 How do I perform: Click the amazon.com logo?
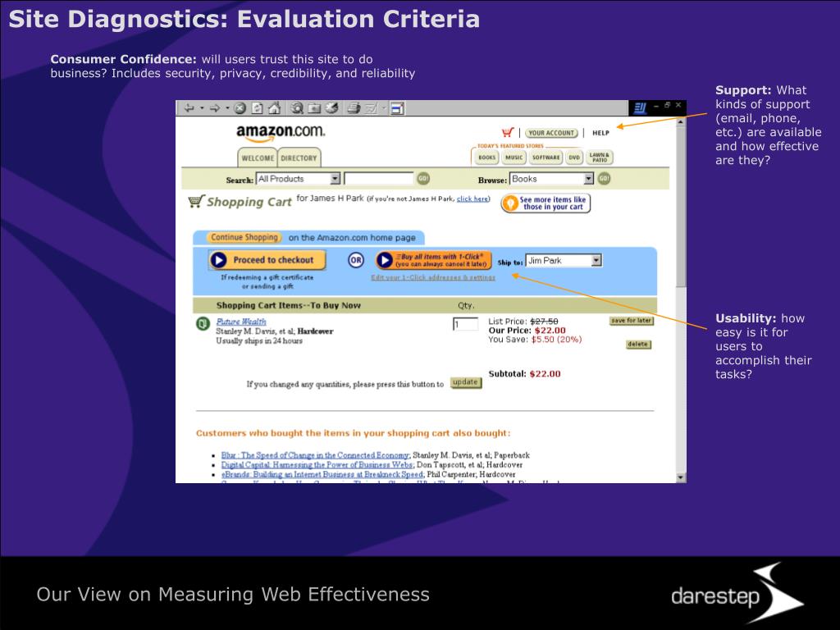(281, 132)
